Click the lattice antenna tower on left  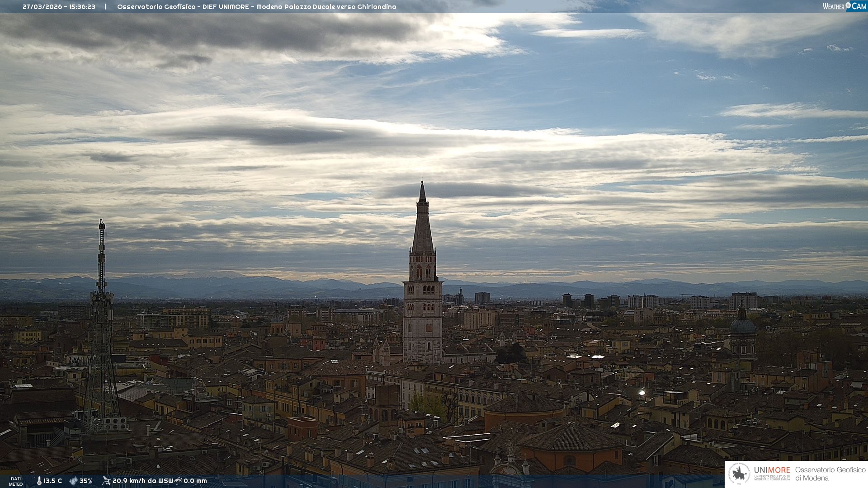pyautogui.click(x=101, y=316)
